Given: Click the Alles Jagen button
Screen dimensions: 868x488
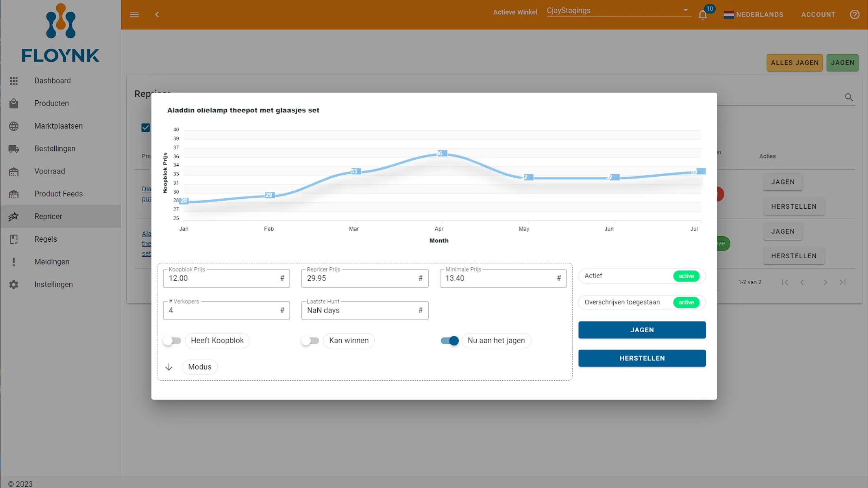Looking at the screenshot, I should coord(794,63).
